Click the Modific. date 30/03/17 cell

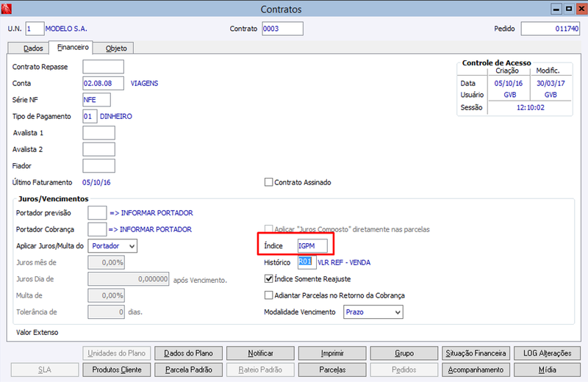tap(551, 83)
